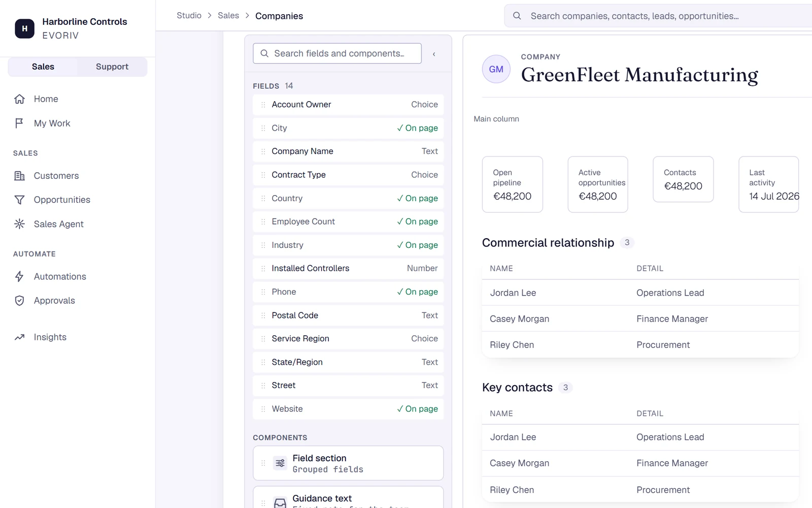Click Procurement in Commercial relationship table
Screen dimensions: 812x508
663,345
